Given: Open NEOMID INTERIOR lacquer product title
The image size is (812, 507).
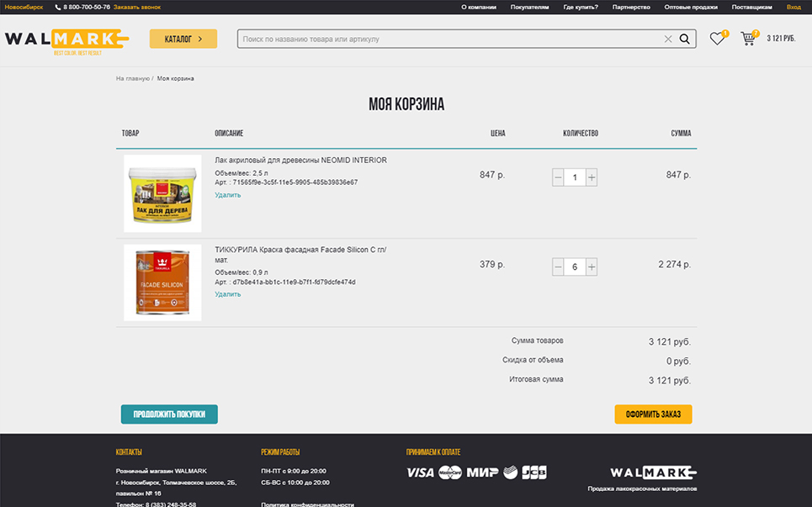Looking at the screenshot, I should click(301, 161).
